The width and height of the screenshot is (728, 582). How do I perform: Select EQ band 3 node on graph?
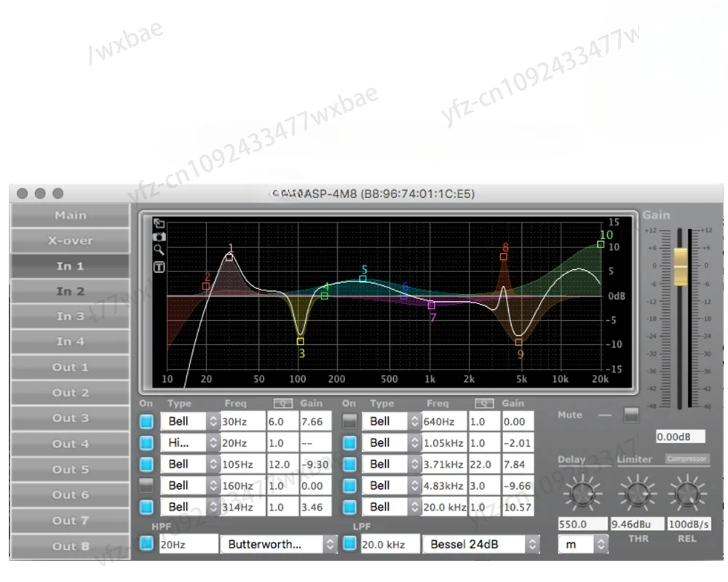301,341
